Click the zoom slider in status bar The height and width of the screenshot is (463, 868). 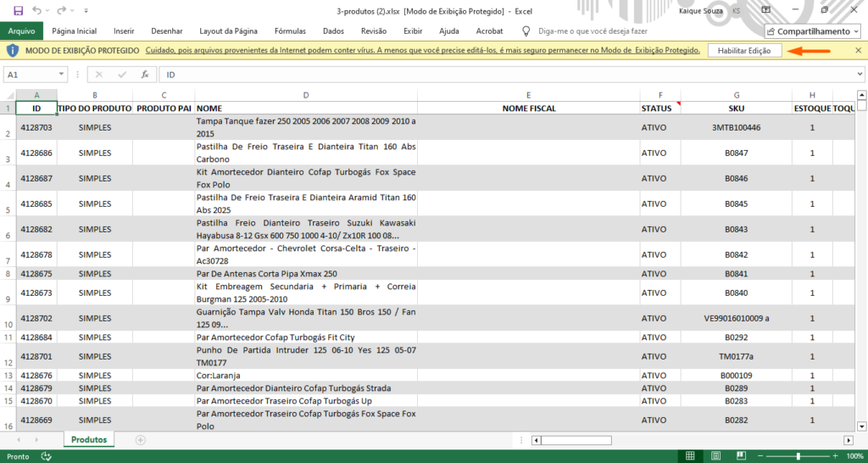(798, 456)
